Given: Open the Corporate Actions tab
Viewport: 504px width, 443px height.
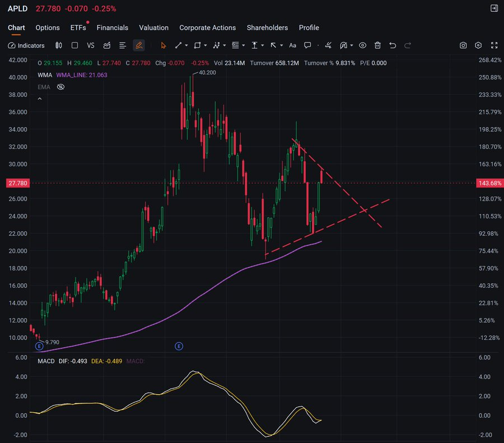Looking at the screenshot, I should tap(208, 27).
